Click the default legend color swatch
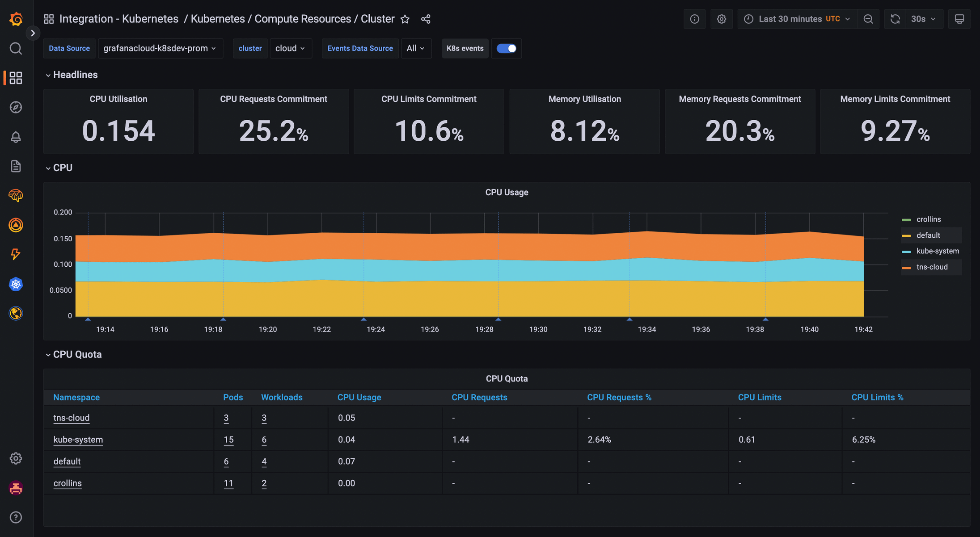This screenshot has width=980, height=537. [x=906, y=236]
